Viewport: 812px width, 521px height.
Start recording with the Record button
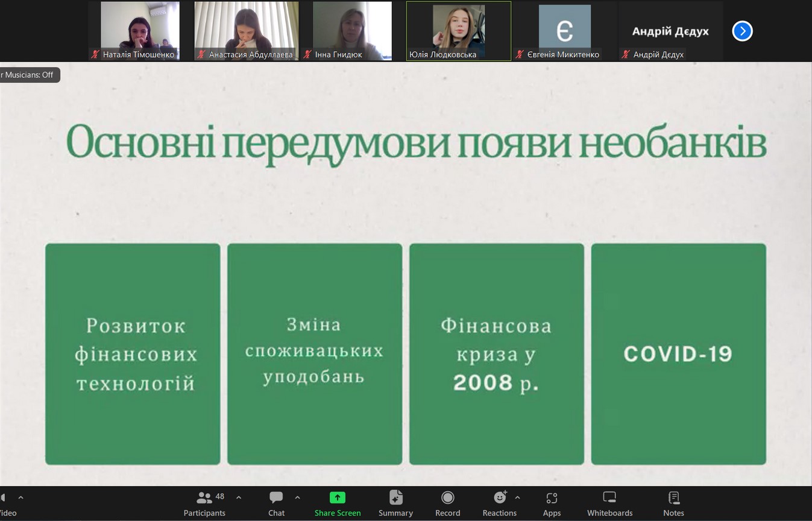pyautogui.click(x=447, y=498)
